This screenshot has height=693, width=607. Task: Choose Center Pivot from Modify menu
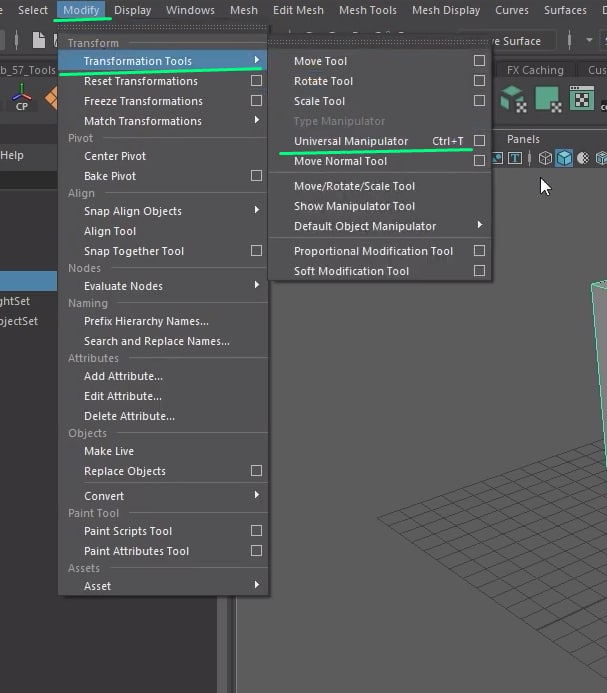click(115, 156)
